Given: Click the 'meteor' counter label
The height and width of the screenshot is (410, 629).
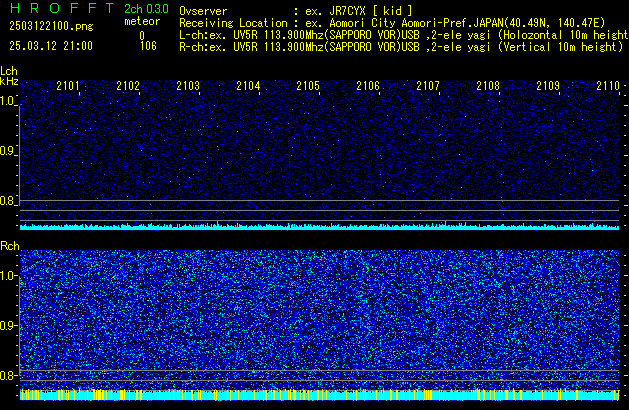Looking at the screenshot, I should point(142,21).
